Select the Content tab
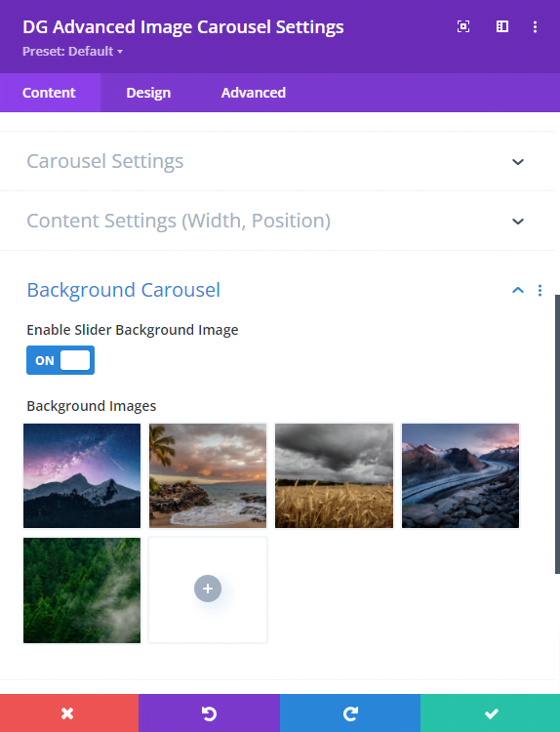The height and width of the screenshot is (732, 560). point(49,93)
